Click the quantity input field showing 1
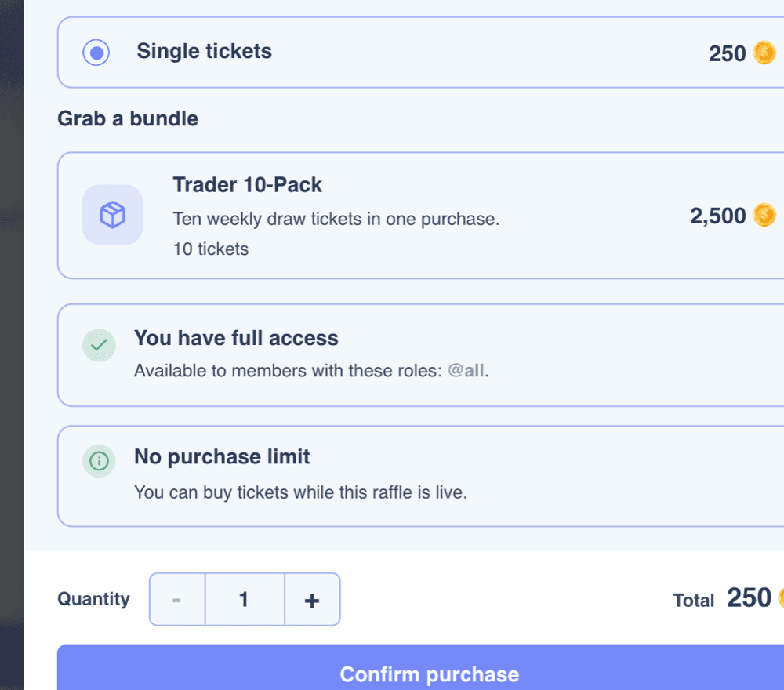Viewport: 784px width, 690px height. click(x=245, y=599)
